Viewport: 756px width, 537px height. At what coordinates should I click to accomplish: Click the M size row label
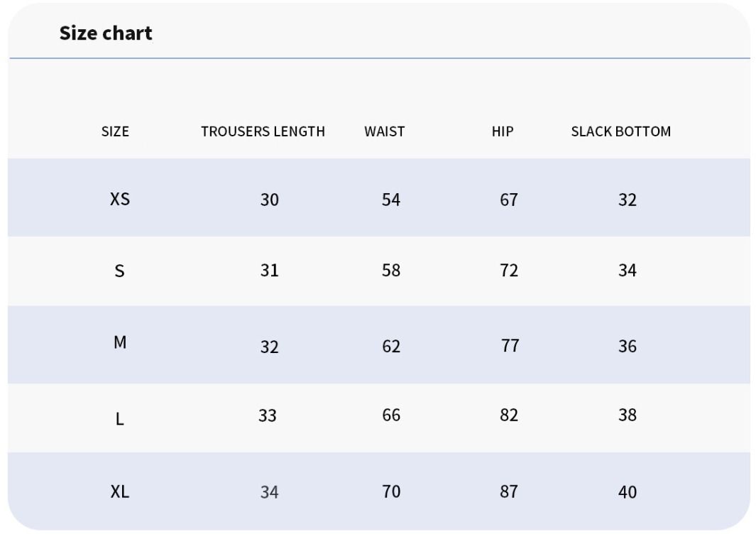point(120,342)
